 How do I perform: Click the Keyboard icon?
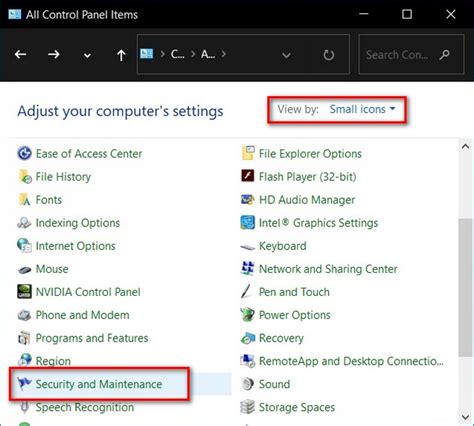click(x=248, y=247)
